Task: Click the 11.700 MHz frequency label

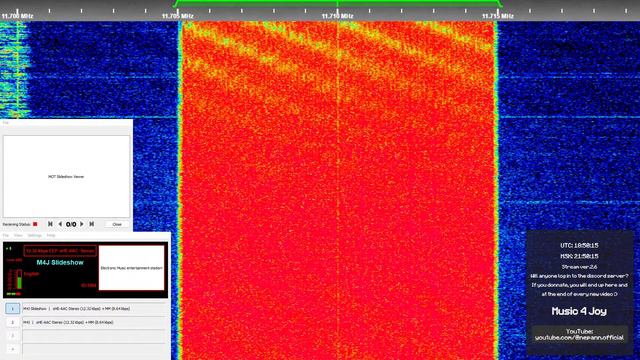Action: click(17, 16)
